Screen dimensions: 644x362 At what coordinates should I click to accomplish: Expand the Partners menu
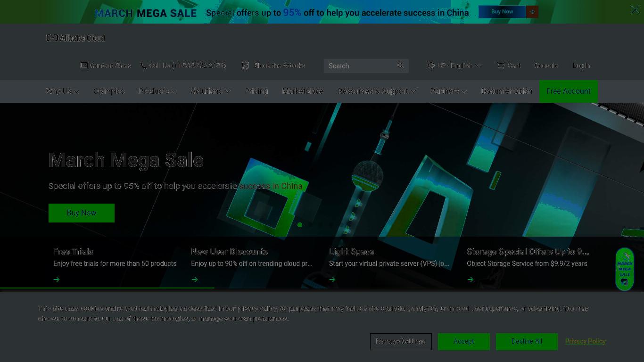(448, 91)
